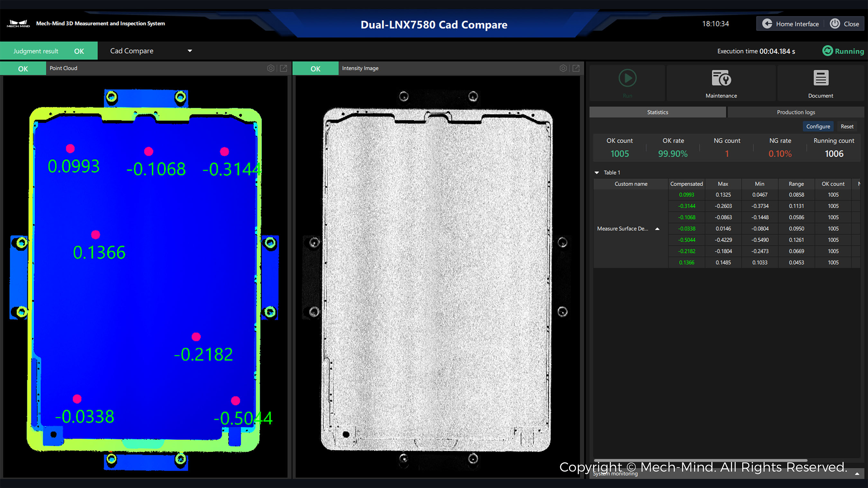Click Compensated cell 0.0993 in the table
Screen dimensions: 868x488
686,195
